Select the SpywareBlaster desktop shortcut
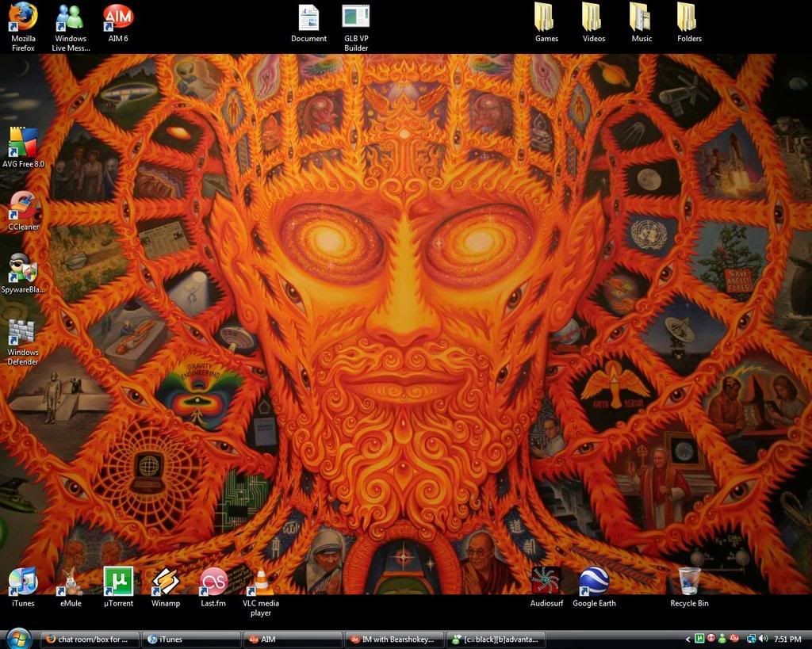The image size is (812, 649). pos(23,273)
